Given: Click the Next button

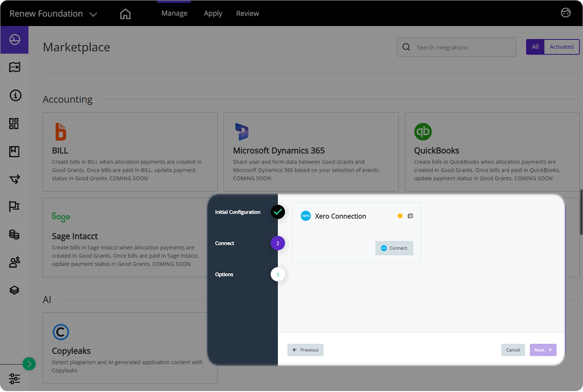Looking at the screenshot, I should pos(543,350).
